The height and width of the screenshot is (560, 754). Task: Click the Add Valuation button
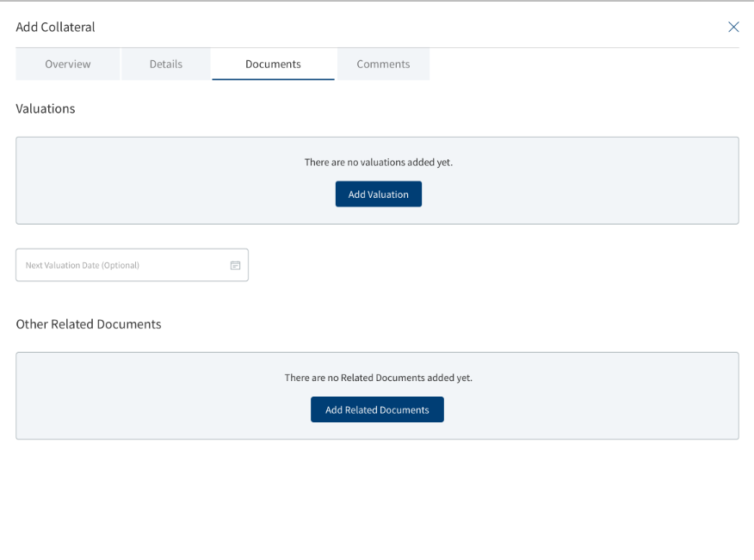pos(379,194)
